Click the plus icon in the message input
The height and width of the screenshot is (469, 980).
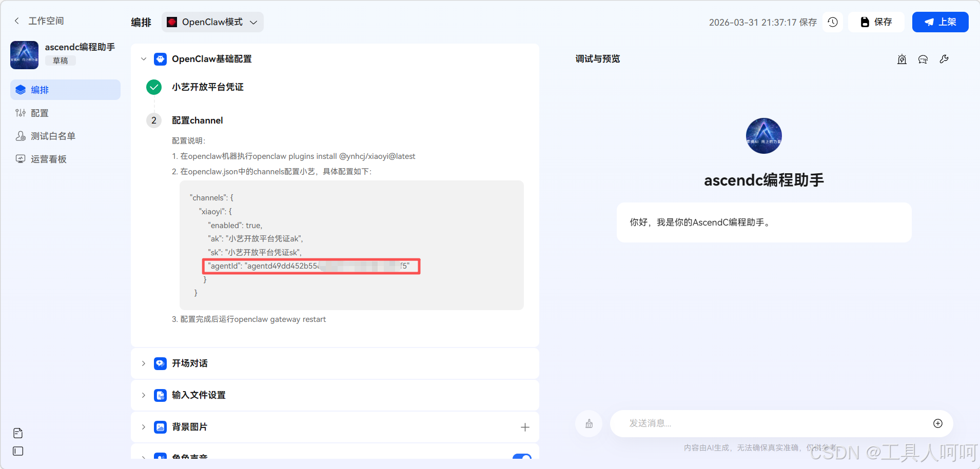click(x=938, y=423)
